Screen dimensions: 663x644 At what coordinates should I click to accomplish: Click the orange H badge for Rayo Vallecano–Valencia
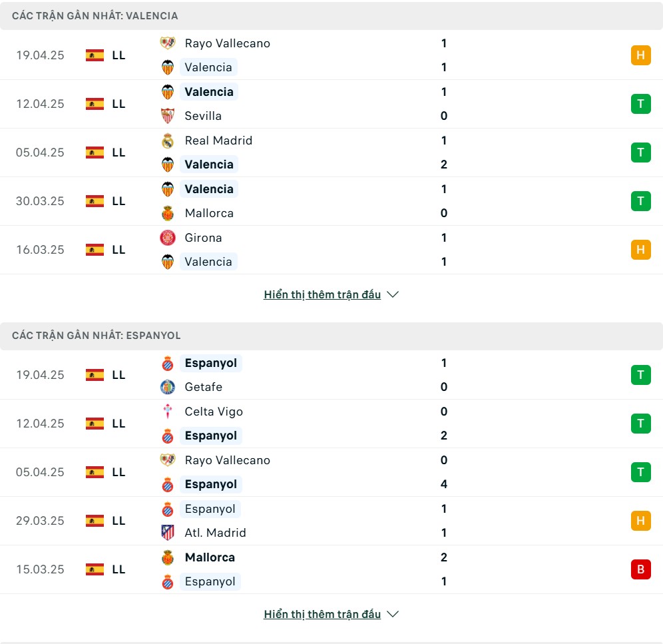point(640,55)
